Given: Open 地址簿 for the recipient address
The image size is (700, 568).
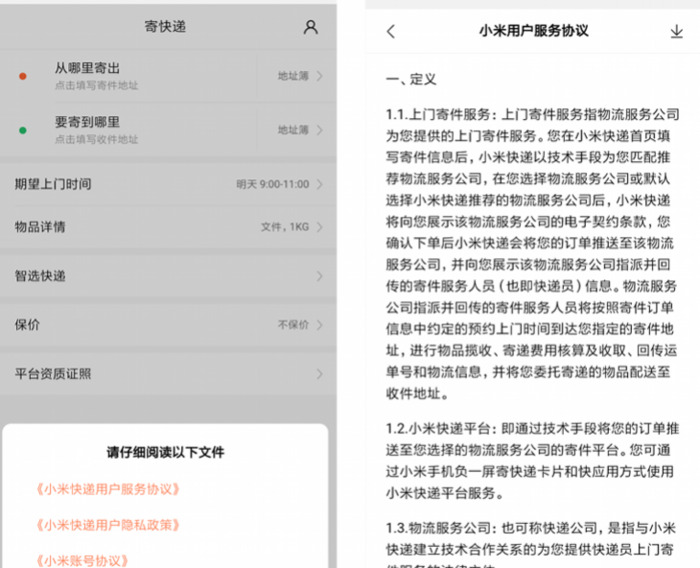Looking at the screenshot, I should pos(300,130).
